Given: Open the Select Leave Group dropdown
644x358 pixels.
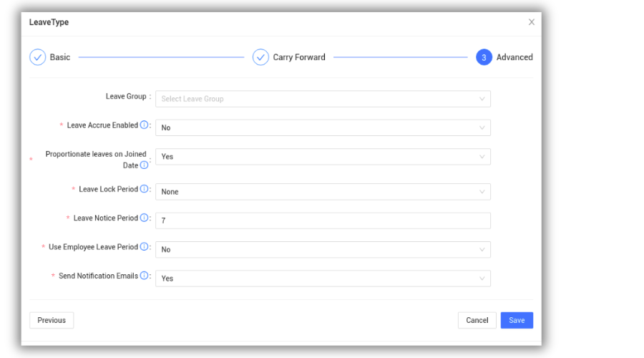Looking at the screenshot, I should (x=323, y=99).
